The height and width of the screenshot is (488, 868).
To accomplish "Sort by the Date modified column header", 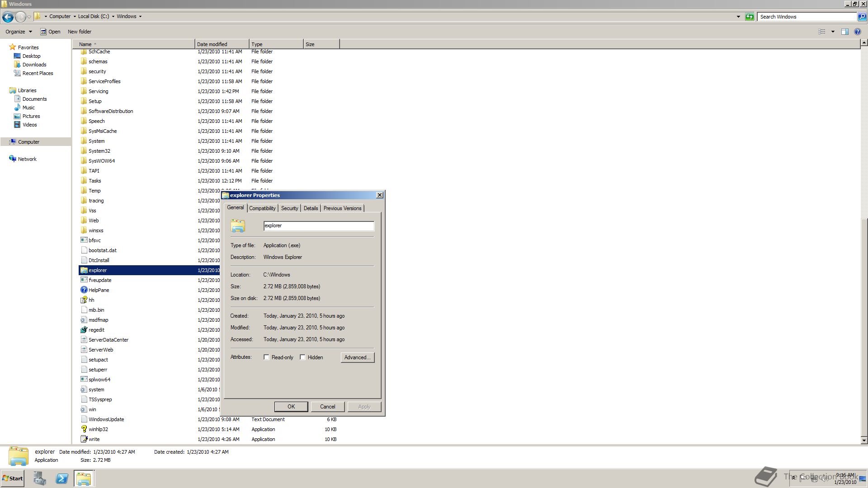I will 222,44.
